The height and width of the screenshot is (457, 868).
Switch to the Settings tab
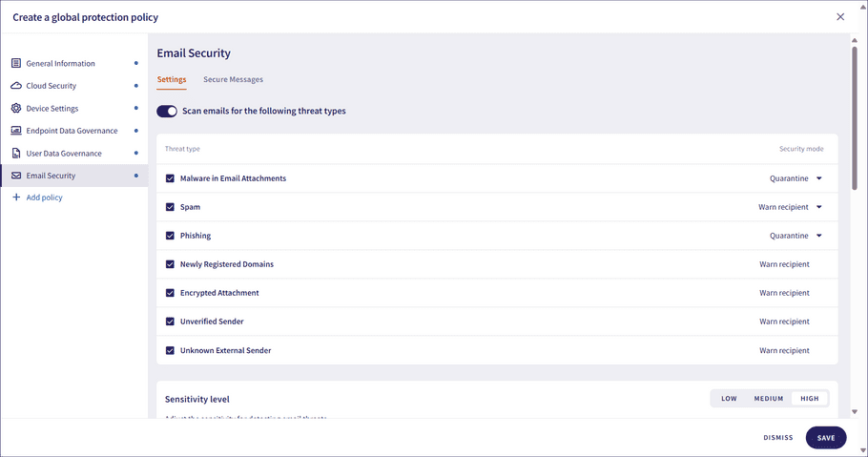172,80
